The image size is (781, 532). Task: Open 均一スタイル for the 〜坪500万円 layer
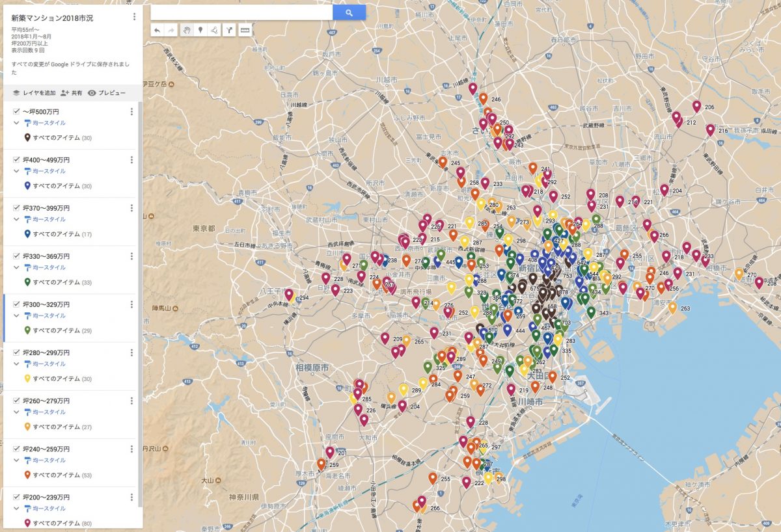click(x=45, y=123)
